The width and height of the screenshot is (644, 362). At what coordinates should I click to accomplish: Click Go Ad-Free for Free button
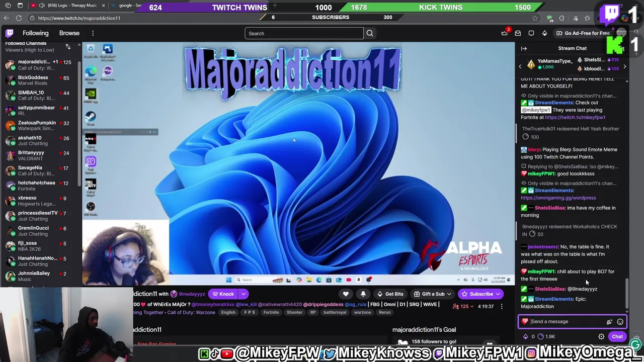pos(583,33)
